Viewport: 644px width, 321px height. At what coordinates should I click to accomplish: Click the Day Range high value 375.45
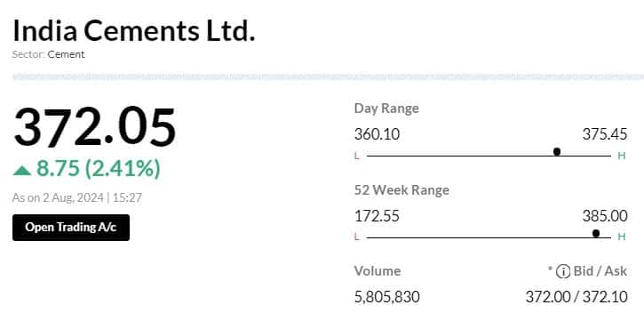point(605,134)
